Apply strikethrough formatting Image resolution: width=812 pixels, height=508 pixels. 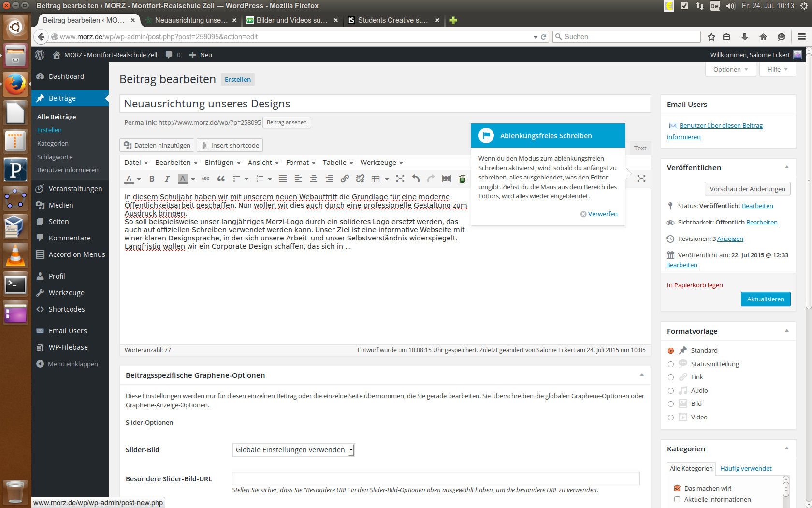pyautogui.click(x=205, y=179)
